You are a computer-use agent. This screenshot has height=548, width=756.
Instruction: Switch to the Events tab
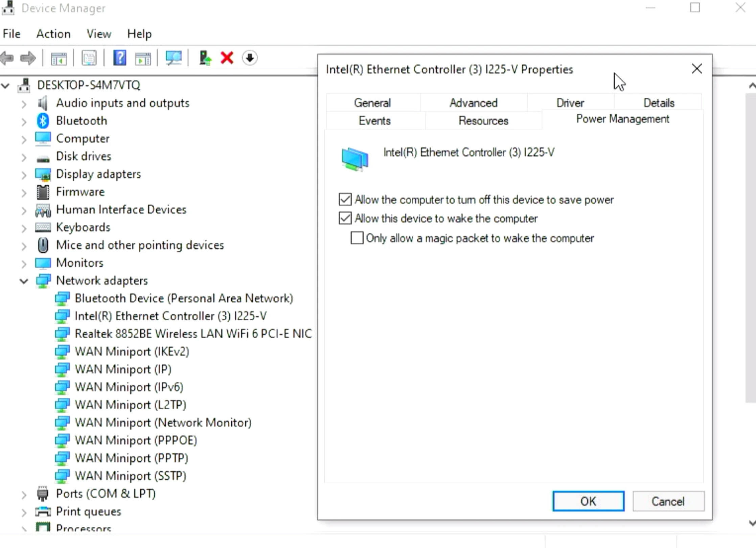coord(375,120)
